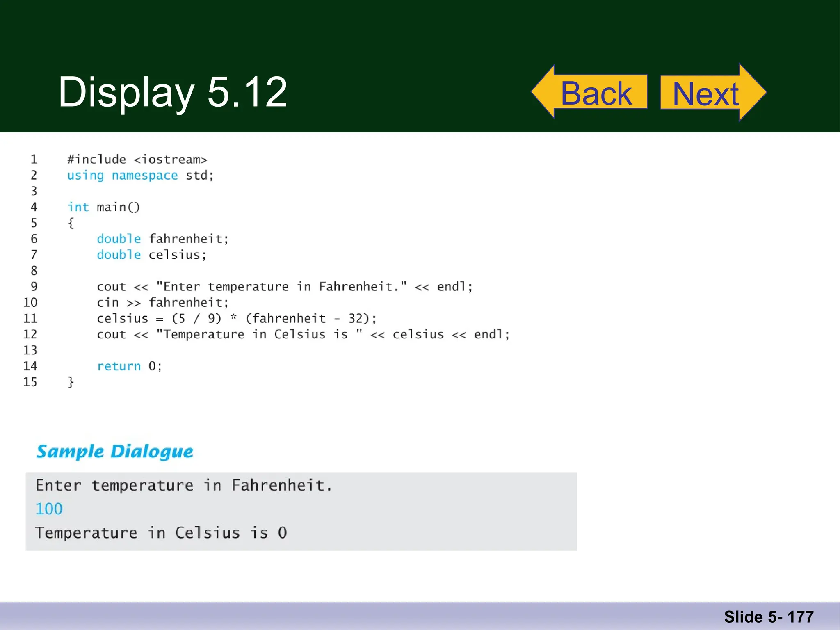Click the return 0 statement
This screenshot has height=630, width=840.
[x=130, y=366]
